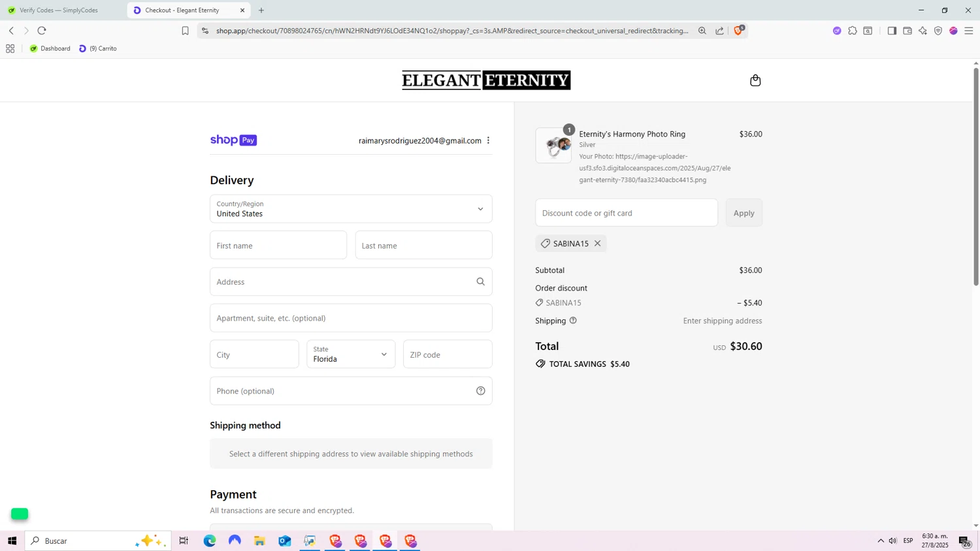
Task: Click the ZIP code field
Action: pyautogui.click(x=448, y=354)
